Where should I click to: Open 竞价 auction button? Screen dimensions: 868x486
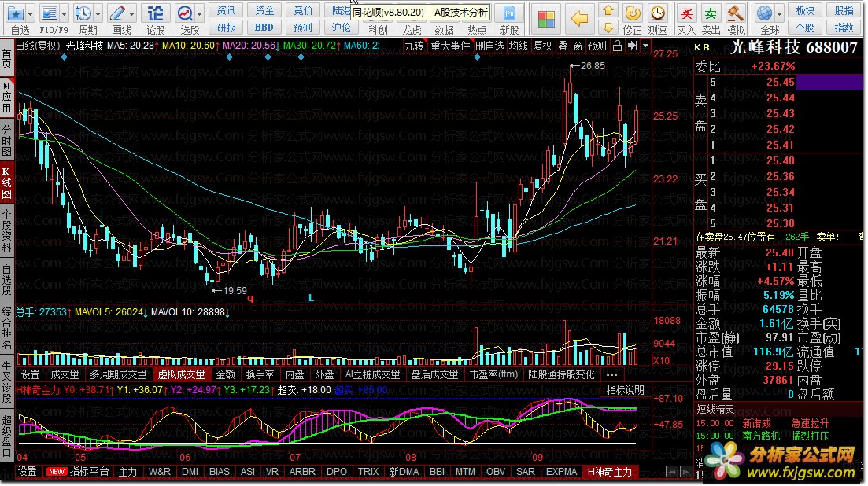pyautogui.click(x=303, y=10)
